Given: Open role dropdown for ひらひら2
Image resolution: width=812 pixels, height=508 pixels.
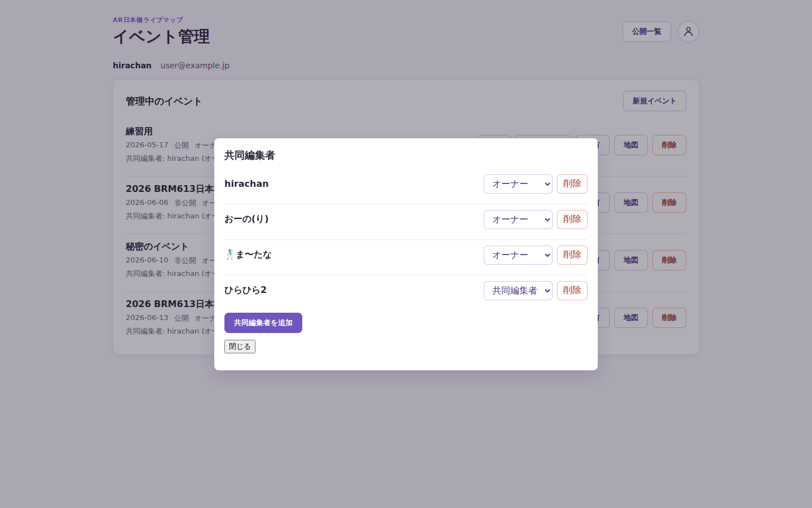Looking at the screenshot, I should tap(518, 291).
